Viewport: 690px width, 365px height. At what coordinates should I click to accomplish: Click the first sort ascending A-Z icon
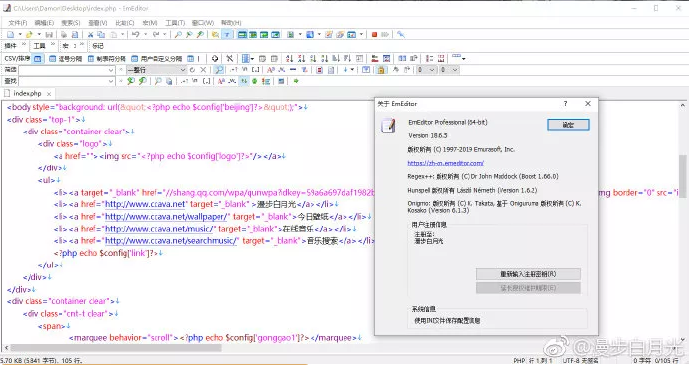289,58
